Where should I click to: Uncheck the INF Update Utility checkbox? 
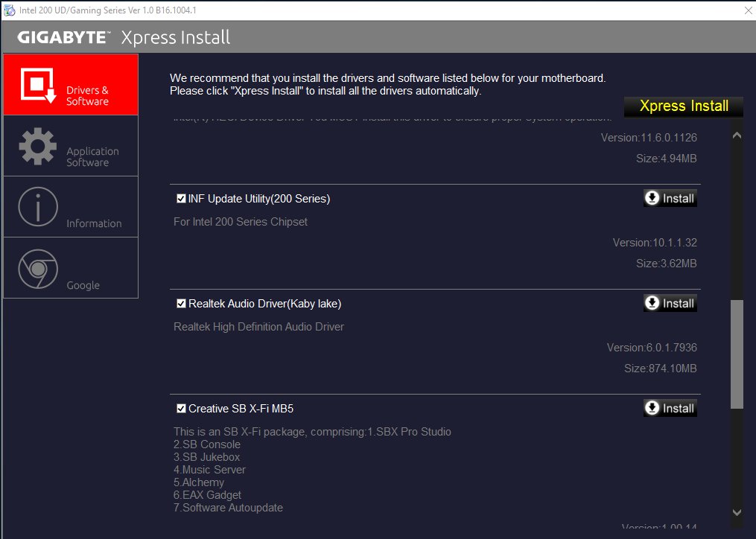coord(181,199)
